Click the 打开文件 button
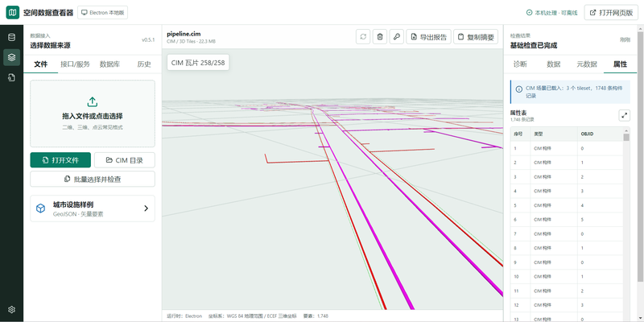 pos(60,160)
